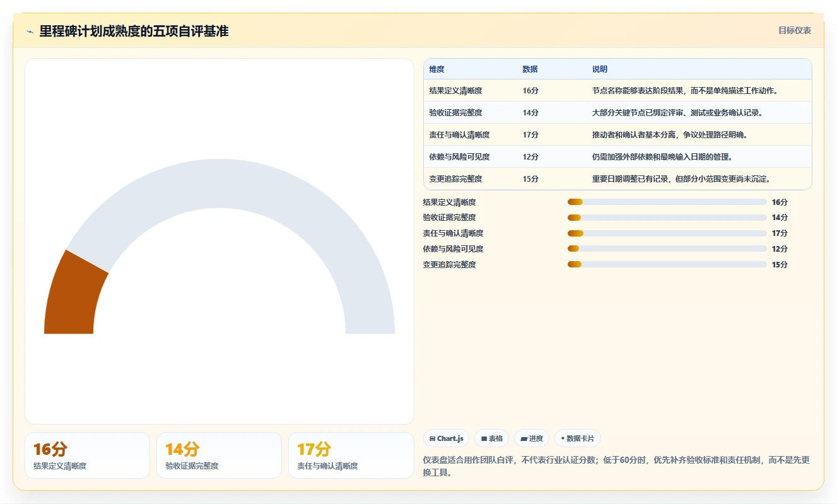Click the 16分 value in the table
Screen dimensions: 837x504
click(x=530, y=91)
